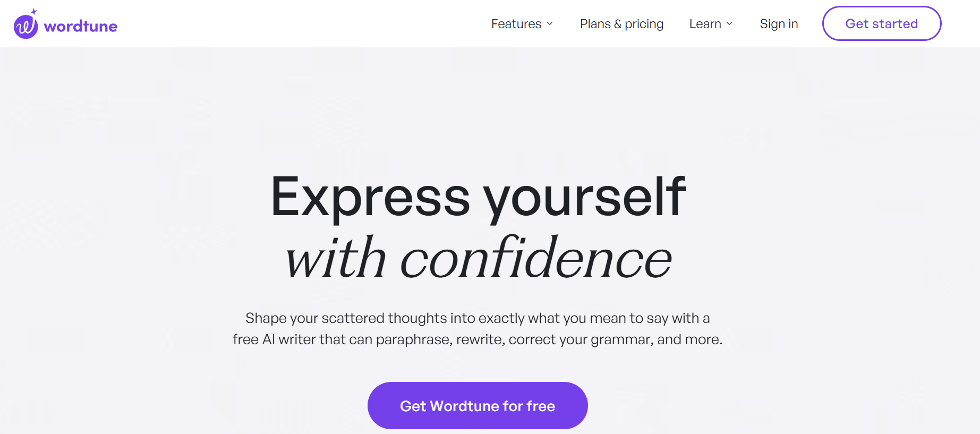Click the Sign in link
The height and width of the screenshot is (434, 980).
[x=779, y=24]
